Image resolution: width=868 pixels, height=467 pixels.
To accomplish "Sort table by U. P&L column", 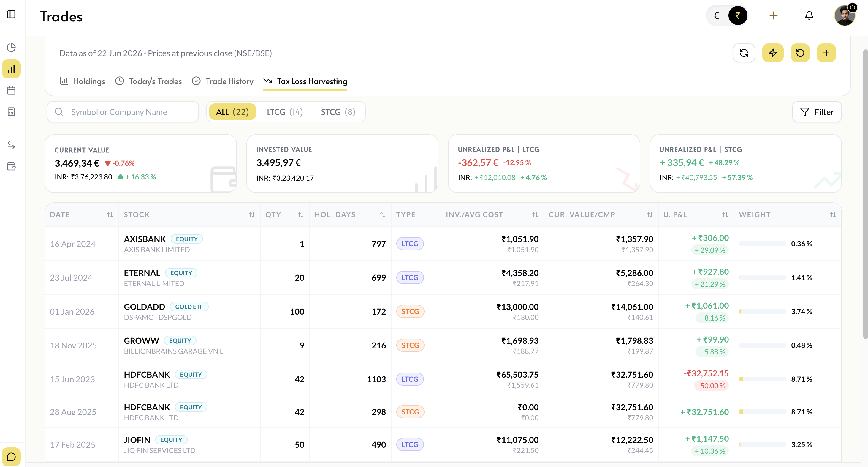I will click(725, 215).
